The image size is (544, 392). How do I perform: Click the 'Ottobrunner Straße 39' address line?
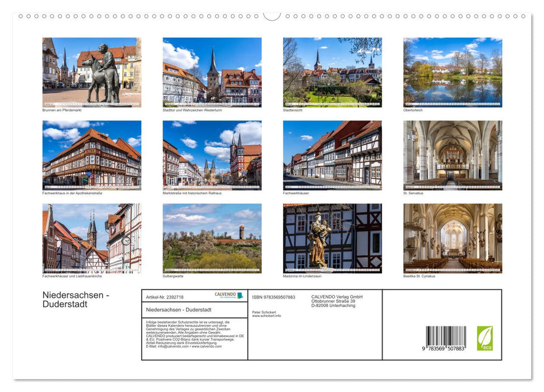click(333, 301)
